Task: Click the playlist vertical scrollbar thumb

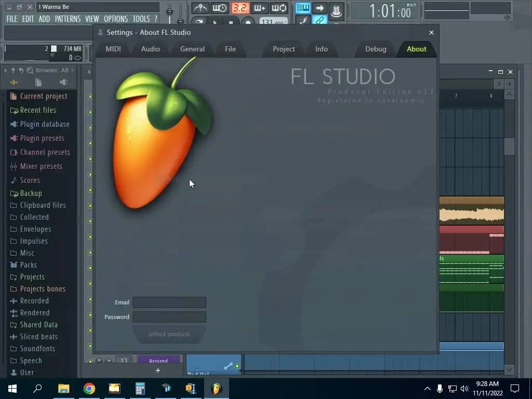Action: point(509,146)
